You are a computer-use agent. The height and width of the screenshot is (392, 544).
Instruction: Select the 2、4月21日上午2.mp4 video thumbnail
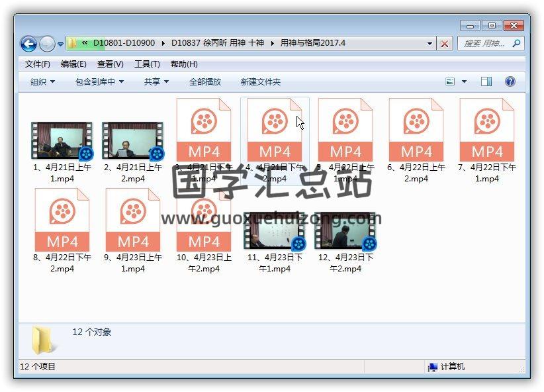[x=133, y=140]
